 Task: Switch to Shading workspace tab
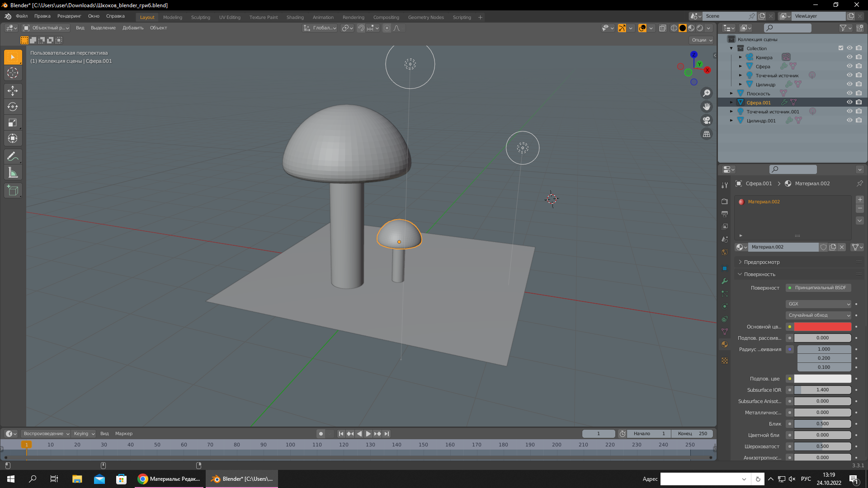coord(295,17)
